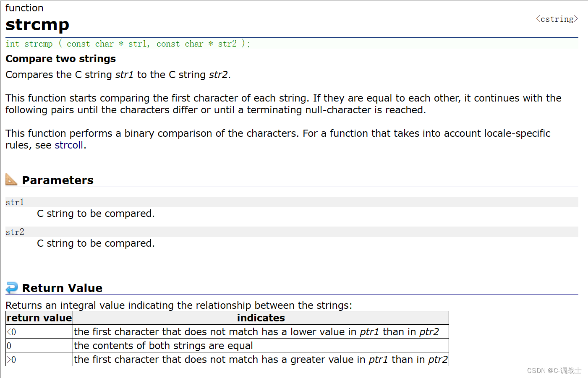Click the Return Value section heading text
This screenshot has height=378, width=588.
[x=62, y=288]
